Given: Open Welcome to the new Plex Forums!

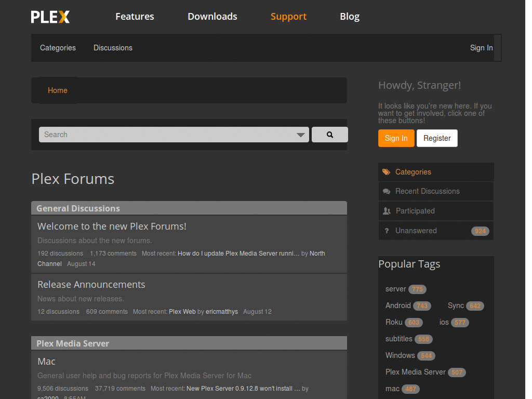Looking at the screenshot, I should 112,227.
